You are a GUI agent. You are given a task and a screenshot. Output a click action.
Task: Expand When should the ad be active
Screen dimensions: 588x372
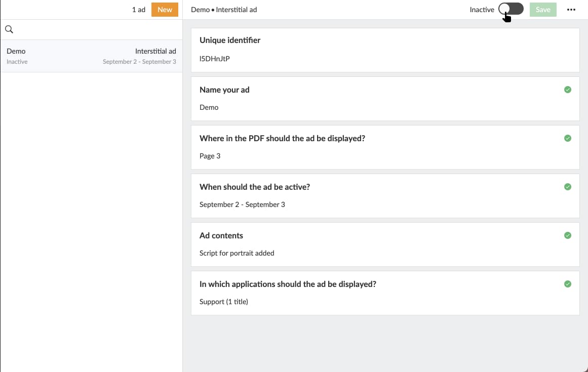point(255,187)
